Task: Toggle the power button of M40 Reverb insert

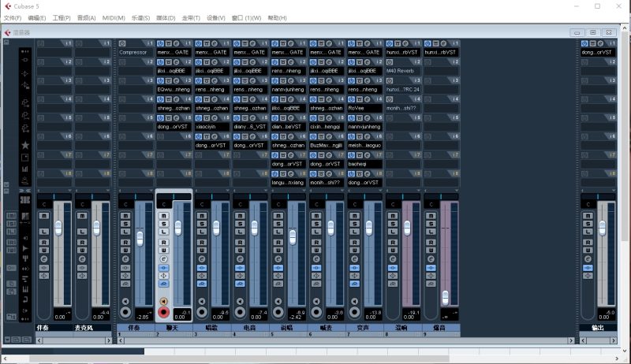Action: (390, 62)
